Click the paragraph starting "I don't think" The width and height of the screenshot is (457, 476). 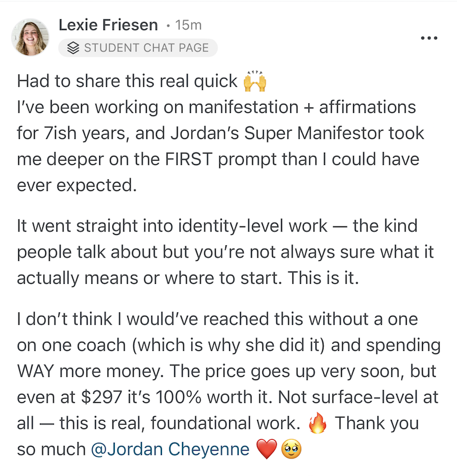(x=228, y=384)
